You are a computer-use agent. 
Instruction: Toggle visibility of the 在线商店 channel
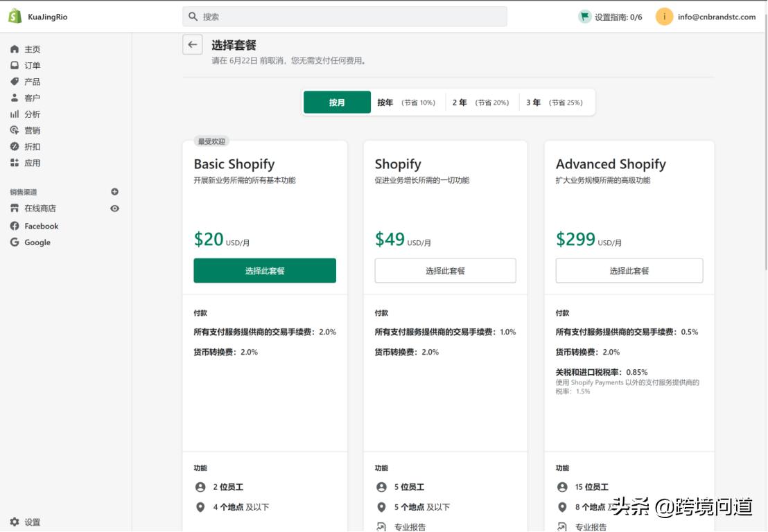[115, 208]
